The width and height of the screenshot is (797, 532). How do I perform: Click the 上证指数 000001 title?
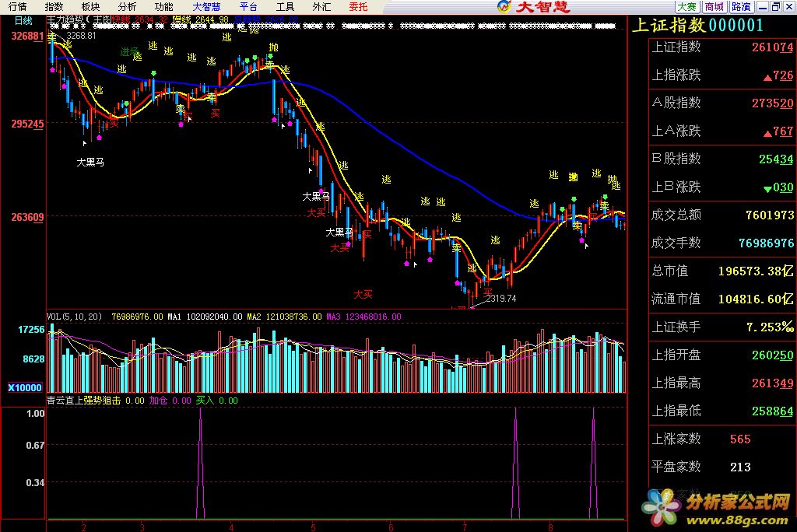point(698,25)
